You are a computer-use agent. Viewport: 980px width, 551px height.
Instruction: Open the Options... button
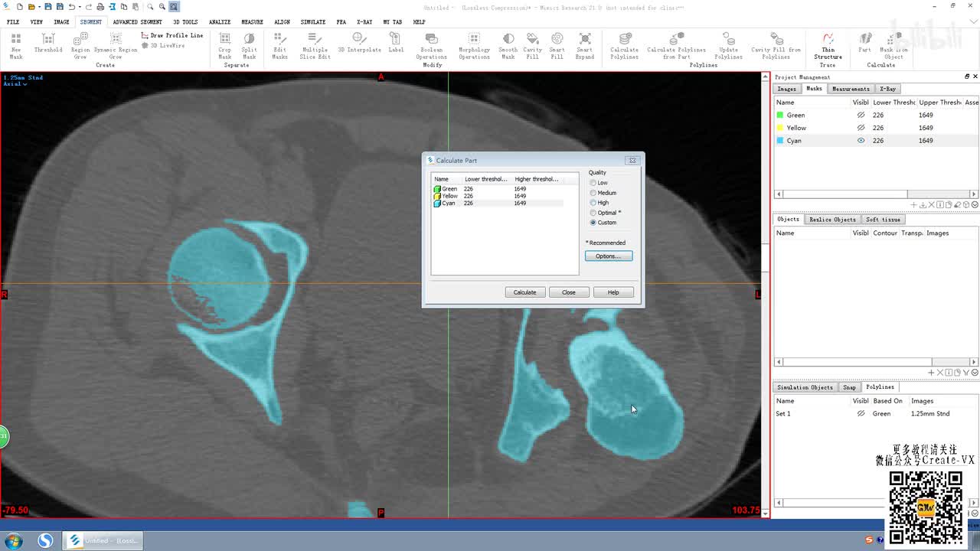coord(609,256)
